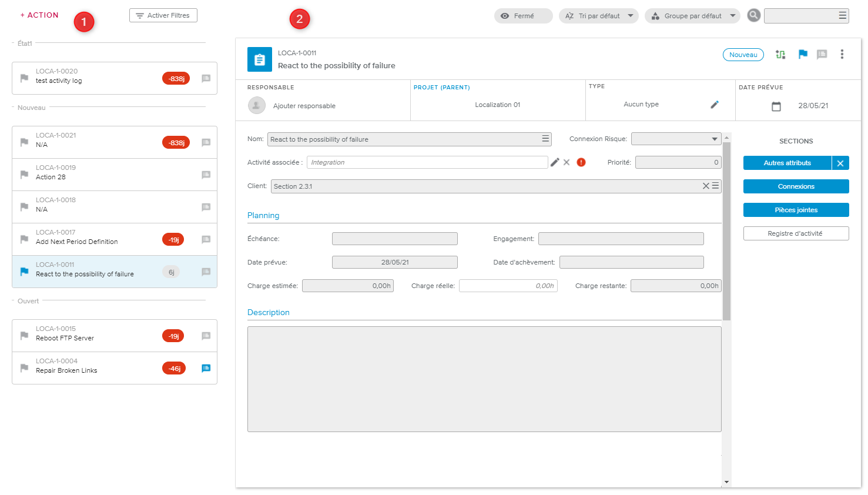Click the blue flag icon in header
Viewport: 868px width, 495px height.
tap(803, 54)
